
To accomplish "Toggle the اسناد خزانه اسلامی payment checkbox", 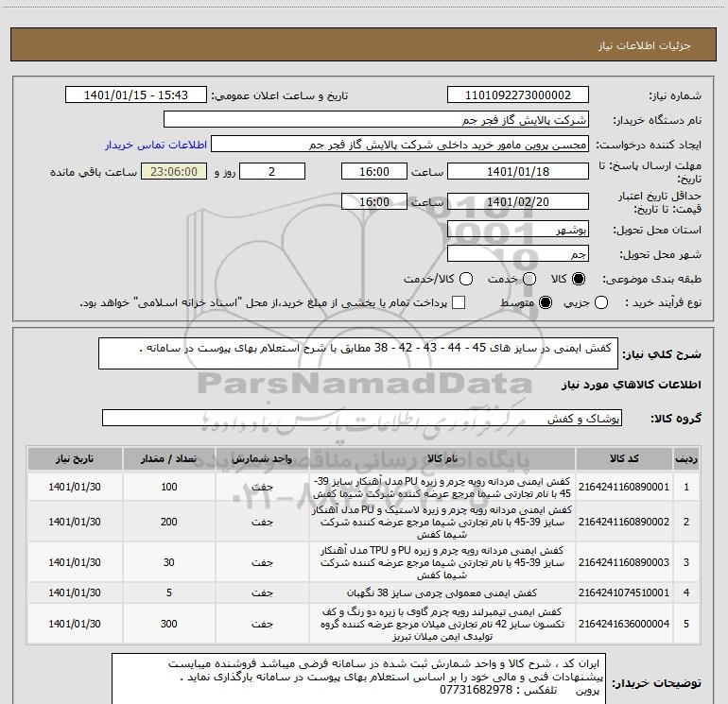I will tap(459, 302).
